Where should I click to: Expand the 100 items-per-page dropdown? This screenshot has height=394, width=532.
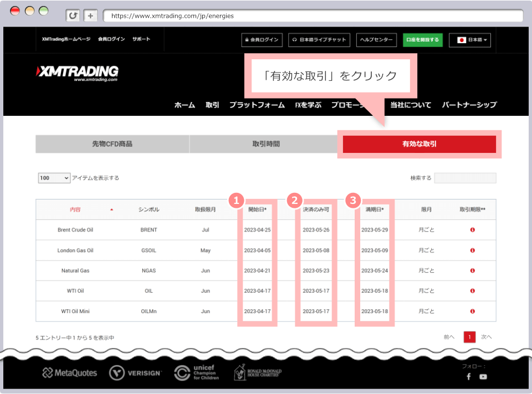coord(54,178)
